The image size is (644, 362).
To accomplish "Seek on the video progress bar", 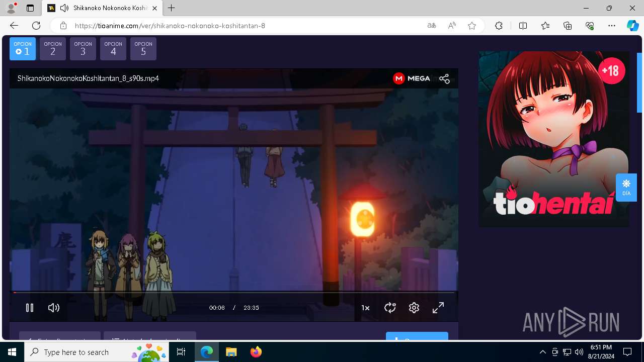I will [x=234, y=292].
